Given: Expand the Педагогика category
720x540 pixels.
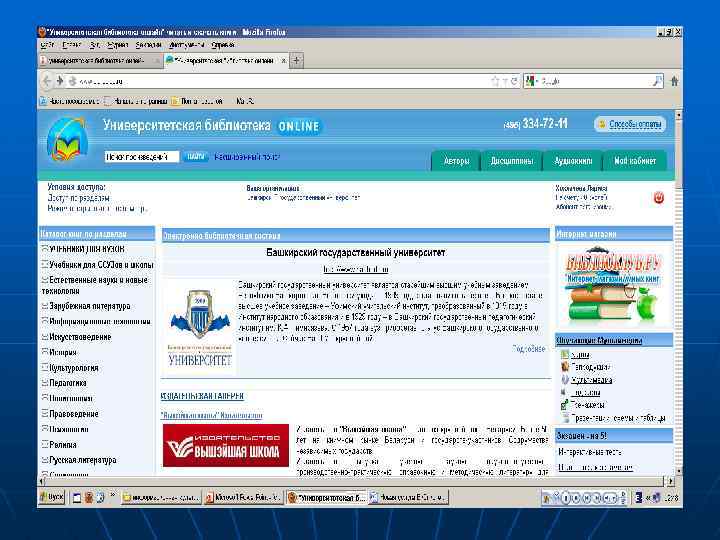Looking at the screenshot, I should [45, 383].
